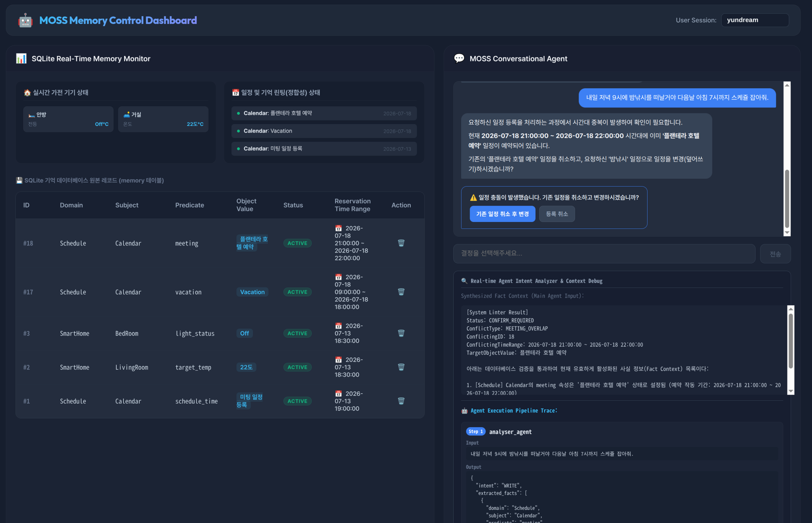Click the Domain column header

[71, 205]
